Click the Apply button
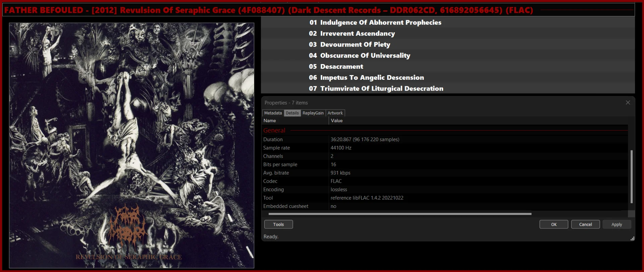Screen dimensions: 644x272 pyautogui.click(x=616, y=224)
